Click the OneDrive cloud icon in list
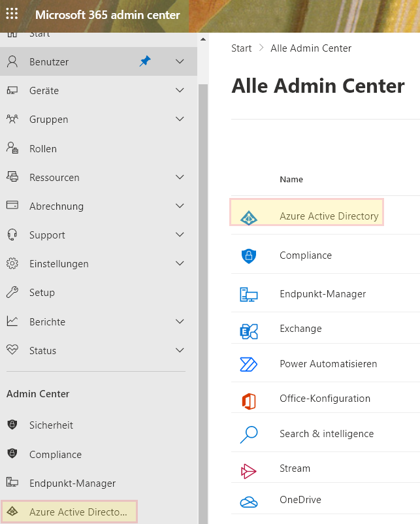 [x=249, y=502]
